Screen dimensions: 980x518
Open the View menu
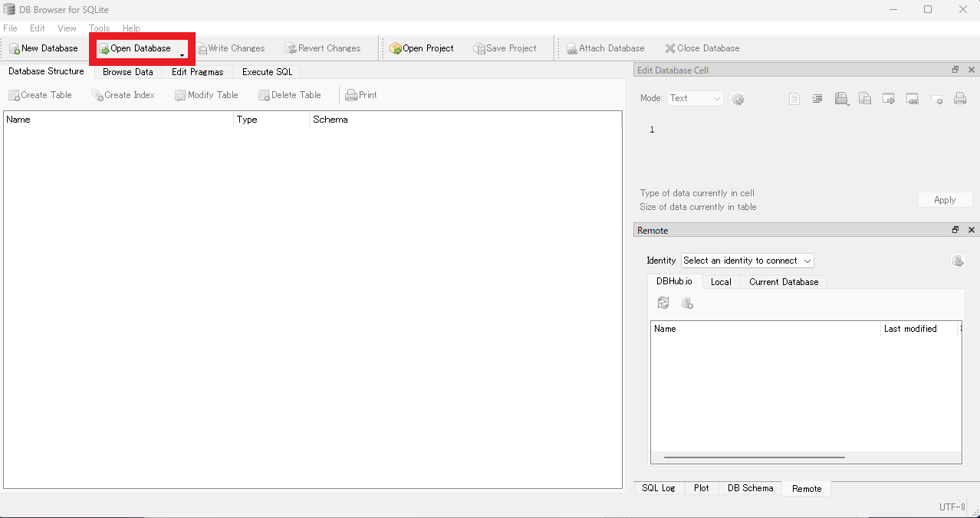67,28
